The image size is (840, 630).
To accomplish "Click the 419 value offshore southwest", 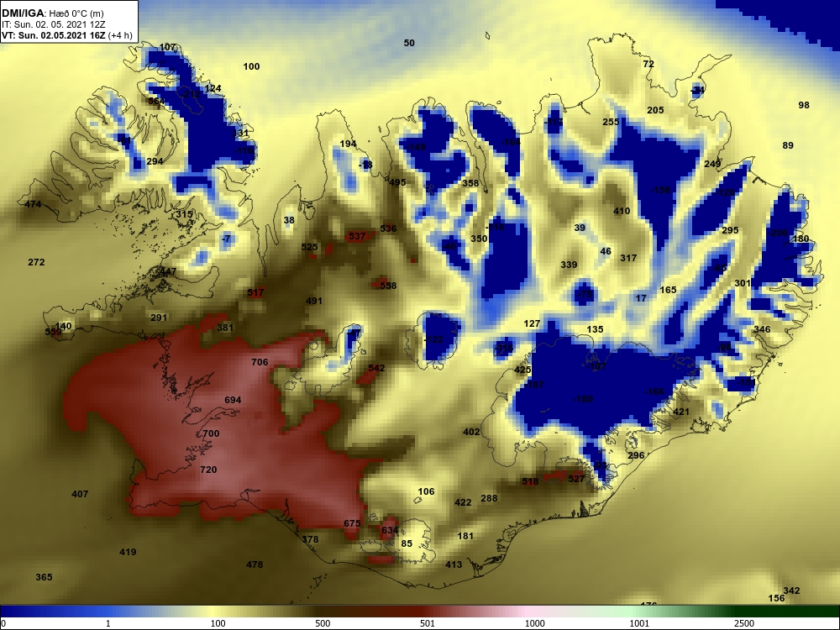I will (x=128, y=553).
